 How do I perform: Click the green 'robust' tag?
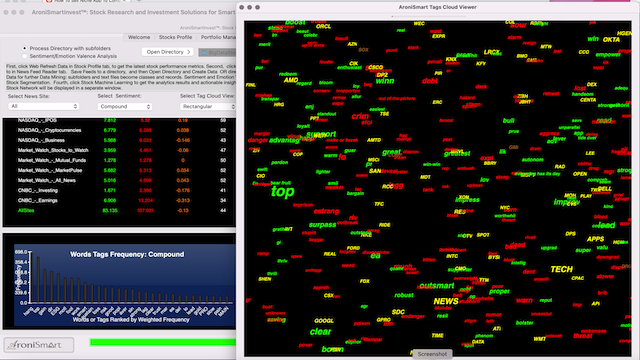(404, 295)
